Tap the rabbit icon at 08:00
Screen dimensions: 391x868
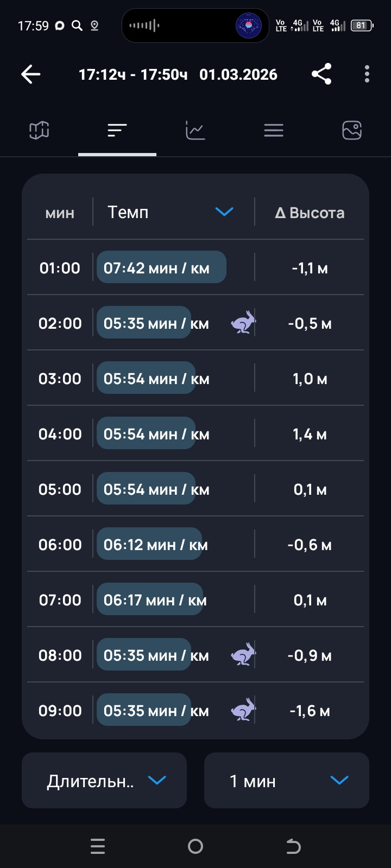pyautogui.click(x=243, y=655)
